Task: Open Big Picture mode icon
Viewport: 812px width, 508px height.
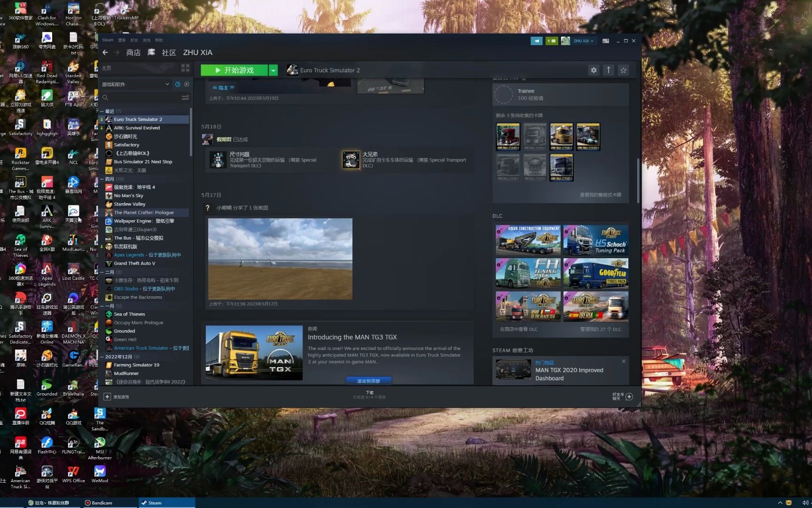Action: tap(606, 41)
